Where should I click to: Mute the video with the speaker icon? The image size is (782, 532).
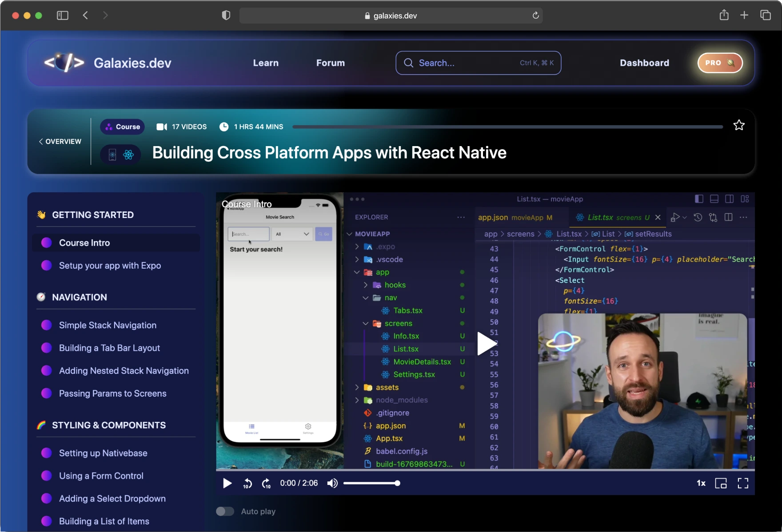pos(332,483)
